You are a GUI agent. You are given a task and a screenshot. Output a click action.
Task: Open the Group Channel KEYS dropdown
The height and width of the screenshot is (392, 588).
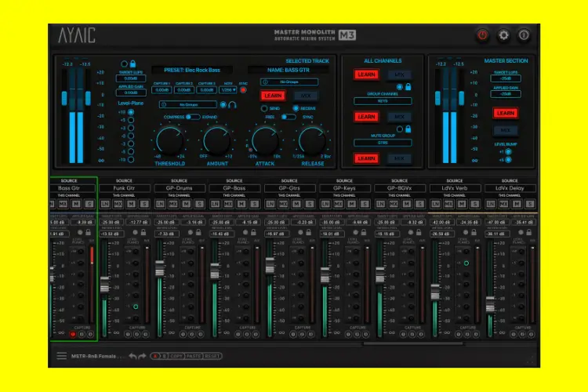point(383,101)
